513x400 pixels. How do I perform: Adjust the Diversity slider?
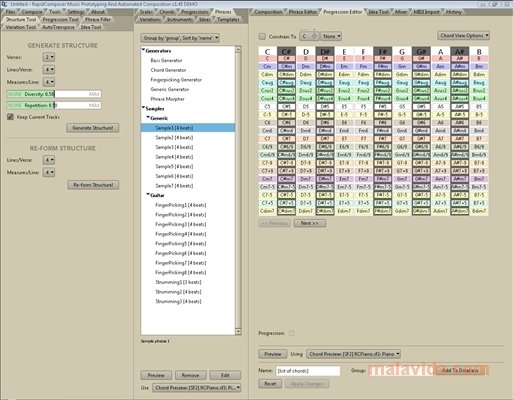click(54, 94)
